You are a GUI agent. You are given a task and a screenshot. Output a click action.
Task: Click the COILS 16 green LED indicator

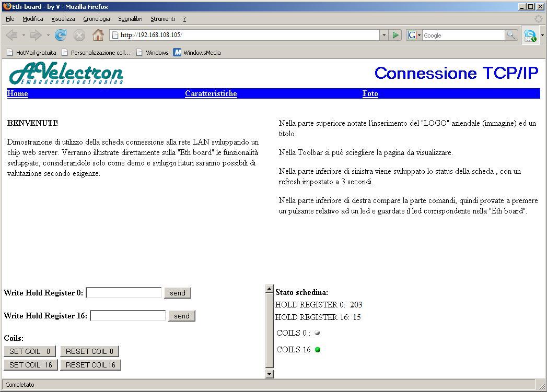(x=318, y=350)
